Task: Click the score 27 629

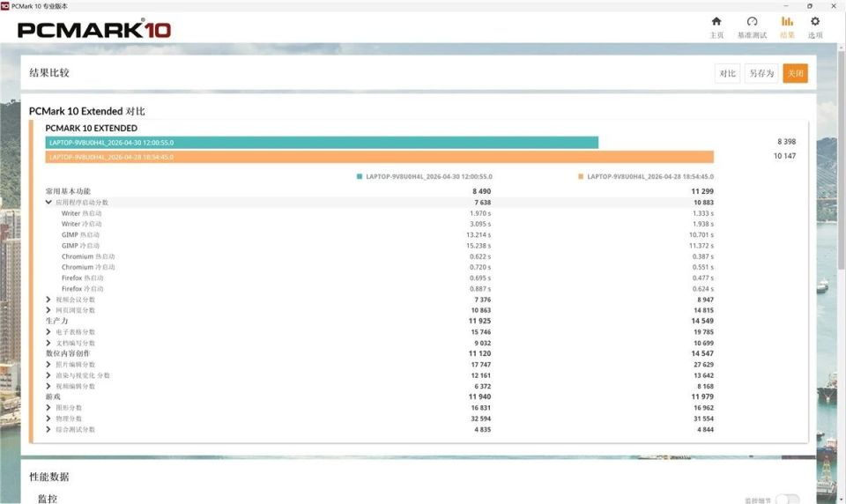Action: click(x=703, y=365)
